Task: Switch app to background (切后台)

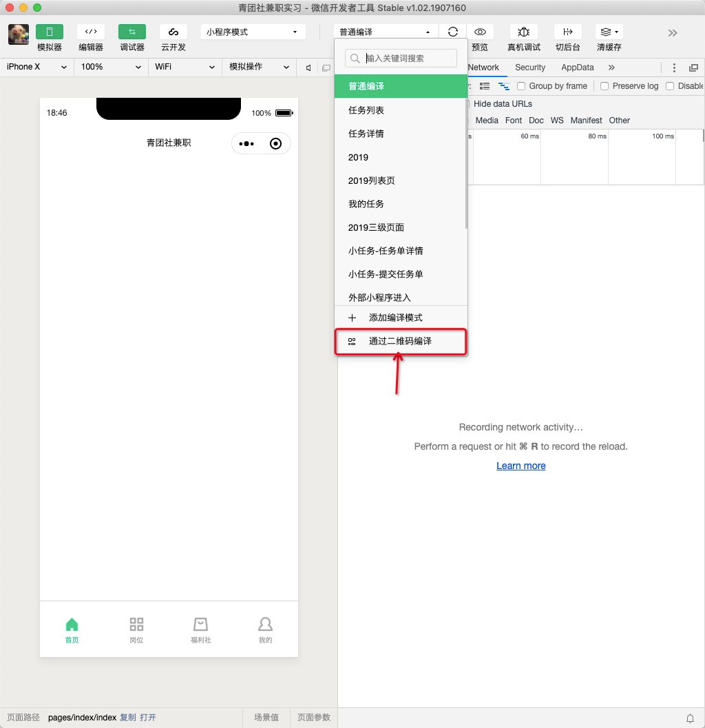Action: coord(567,32)
